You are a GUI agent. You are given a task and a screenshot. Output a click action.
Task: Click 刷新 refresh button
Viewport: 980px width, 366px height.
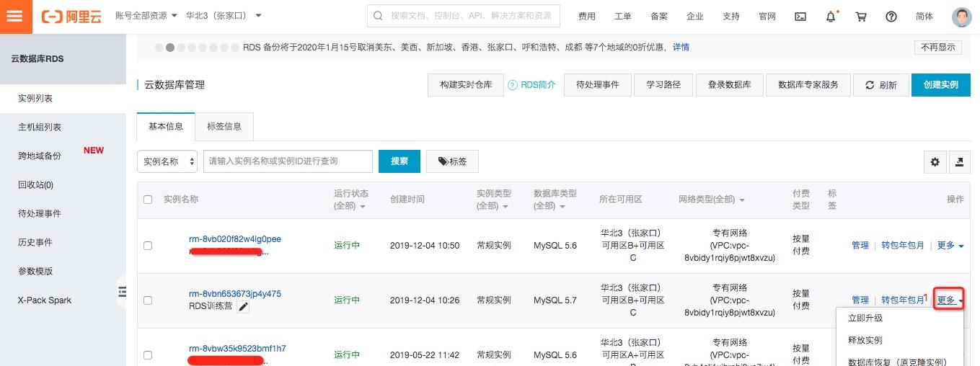[880, 84]
